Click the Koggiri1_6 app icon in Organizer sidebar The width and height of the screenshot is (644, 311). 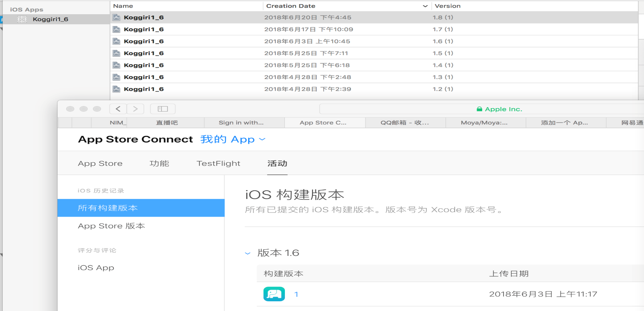(x=22, y=19)
